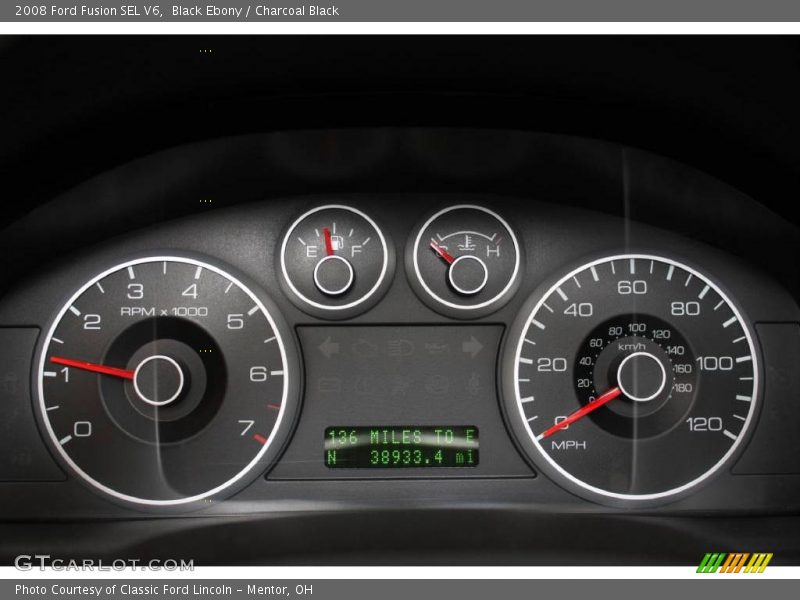Click the coolant temperature icon
Screen dimensions: 800x600
466,243
